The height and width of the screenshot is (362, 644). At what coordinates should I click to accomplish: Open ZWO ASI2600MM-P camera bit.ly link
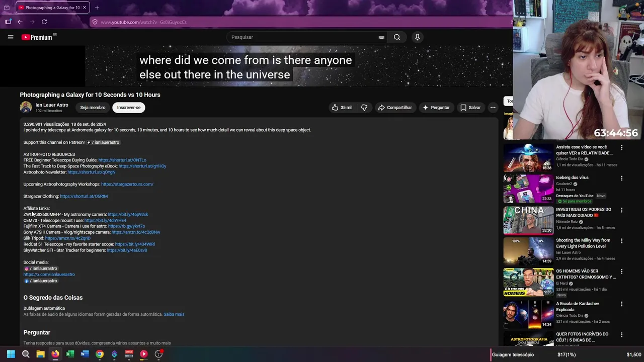[128, 215]
